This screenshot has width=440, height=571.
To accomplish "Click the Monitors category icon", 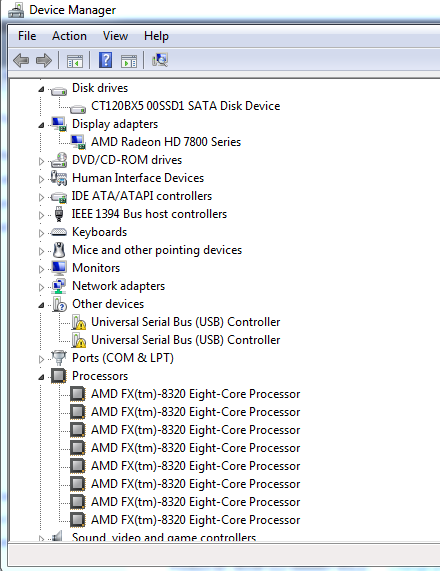I will pyautogui.click(x=59, y=268).
